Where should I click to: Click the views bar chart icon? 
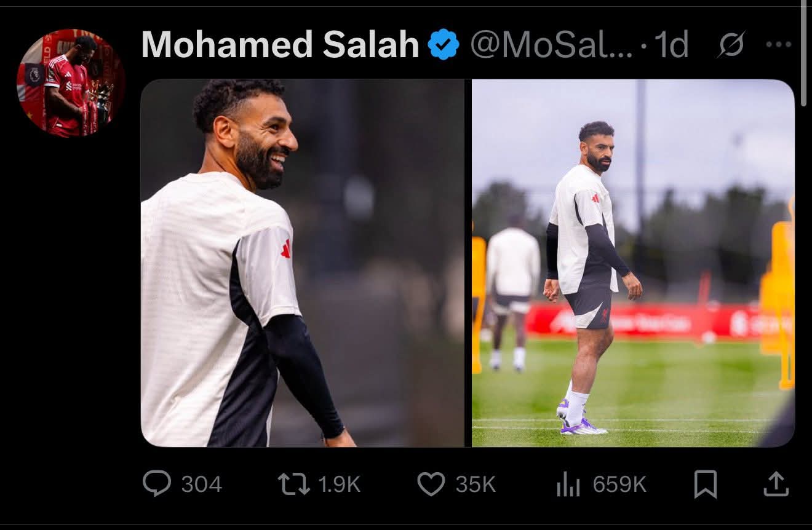(x=568, y=485)
